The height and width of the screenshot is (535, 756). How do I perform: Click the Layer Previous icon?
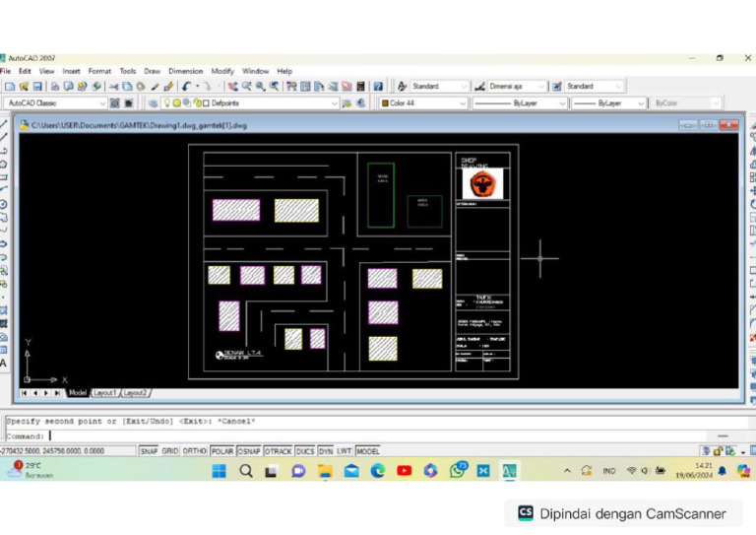(x=360, y=103)
